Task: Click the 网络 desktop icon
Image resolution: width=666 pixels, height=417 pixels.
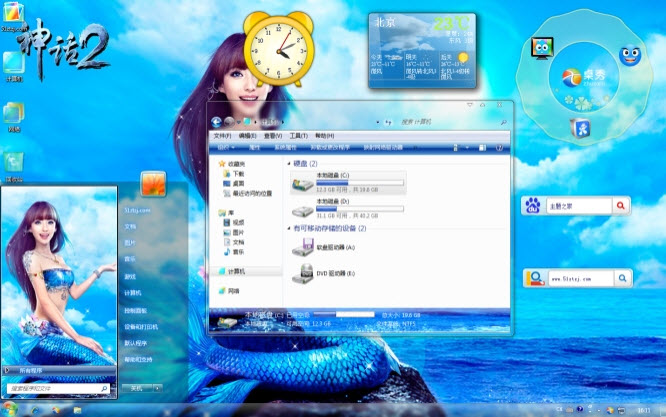Action: coord(14,117)
